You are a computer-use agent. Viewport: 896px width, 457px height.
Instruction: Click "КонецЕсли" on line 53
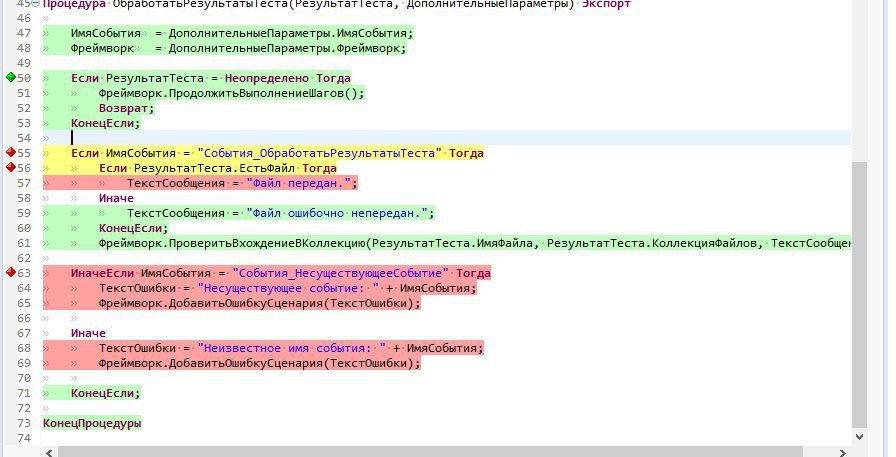point(102,123)
